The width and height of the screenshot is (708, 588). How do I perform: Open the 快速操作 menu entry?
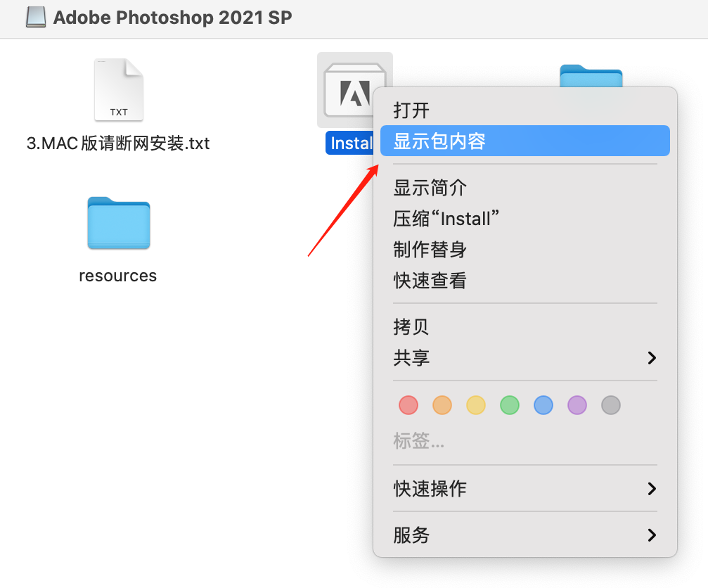(x=524, y=489)
